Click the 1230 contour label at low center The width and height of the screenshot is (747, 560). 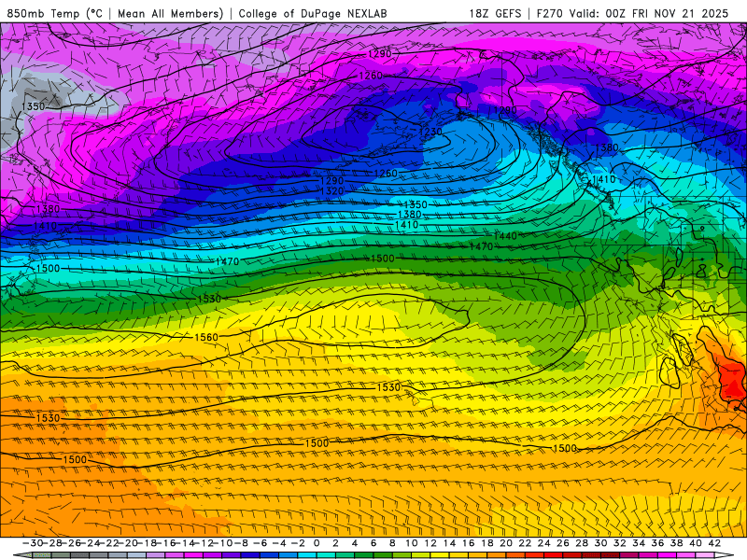click(430, 132)
